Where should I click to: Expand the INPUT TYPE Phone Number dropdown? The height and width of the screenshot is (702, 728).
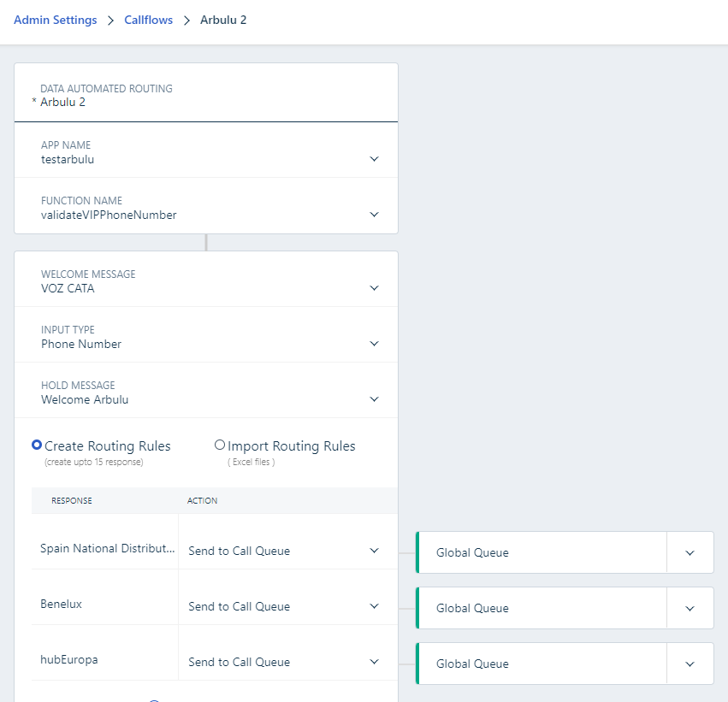206,336
